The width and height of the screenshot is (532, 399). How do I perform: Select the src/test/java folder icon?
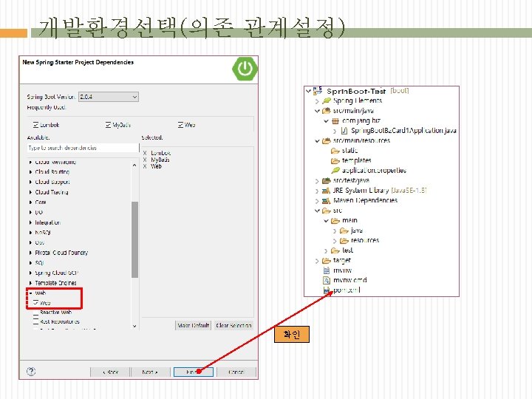(x=327, y=180)
